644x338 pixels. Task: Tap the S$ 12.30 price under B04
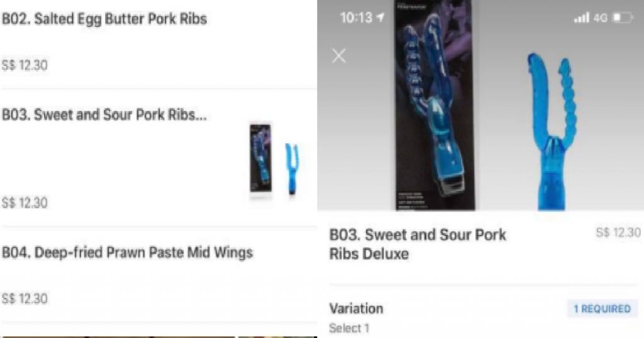(25, 298)
